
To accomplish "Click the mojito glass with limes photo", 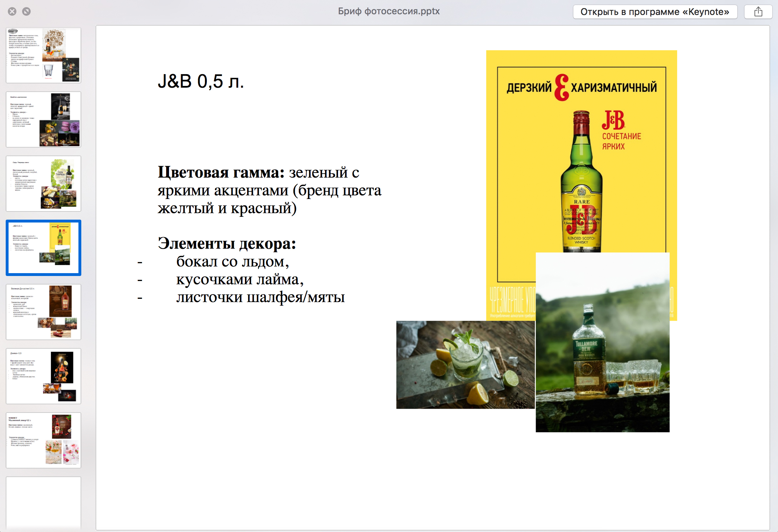I will click(x=466, y=364).
